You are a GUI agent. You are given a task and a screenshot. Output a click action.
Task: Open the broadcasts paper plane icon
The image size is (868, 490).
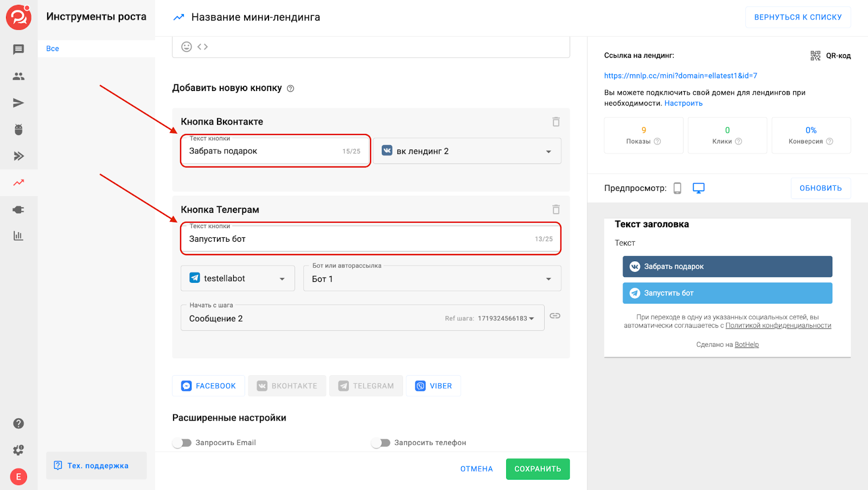coord(18,103)
